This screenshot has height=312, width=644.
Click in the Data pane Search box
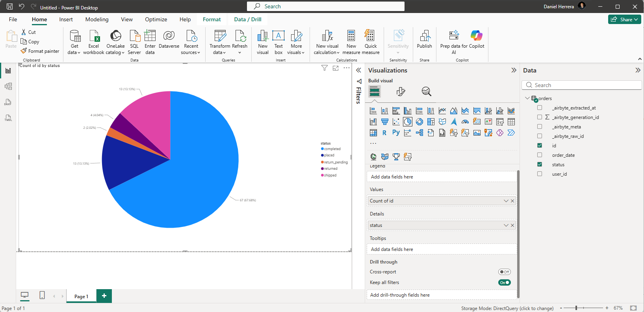pyautogui.click(x=582, y=85)
